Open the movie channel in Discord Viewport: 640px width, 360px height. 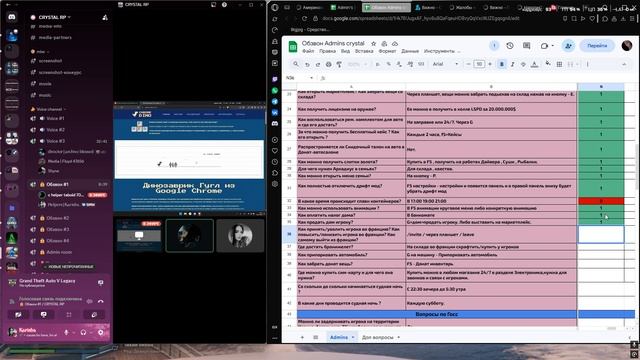coord(45,84)
